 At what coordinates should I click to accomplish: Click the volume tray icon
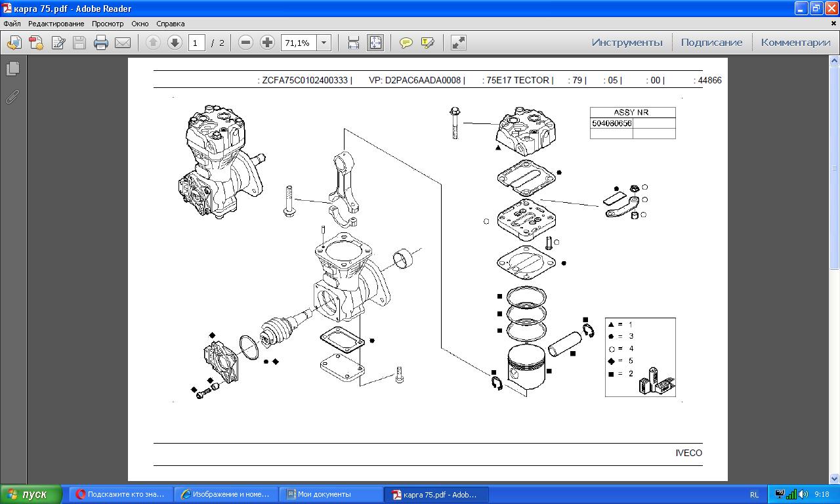pos(803,494)
